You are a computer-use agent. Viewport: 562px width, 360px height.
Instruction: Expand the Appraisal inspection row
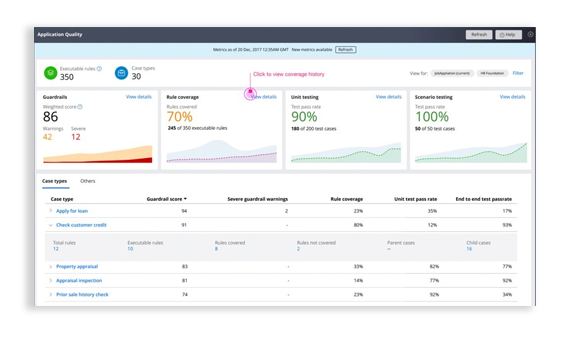(x=51, y=280)
